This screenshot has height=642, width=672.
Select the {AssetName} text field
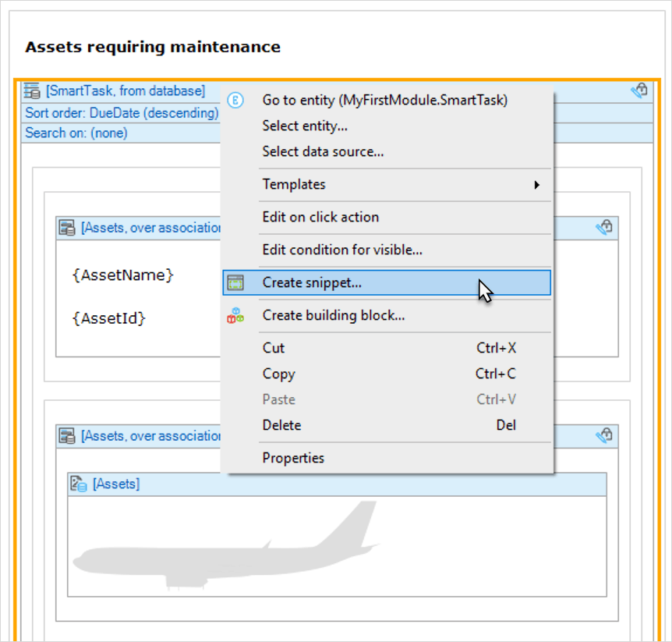coord(122,275)
